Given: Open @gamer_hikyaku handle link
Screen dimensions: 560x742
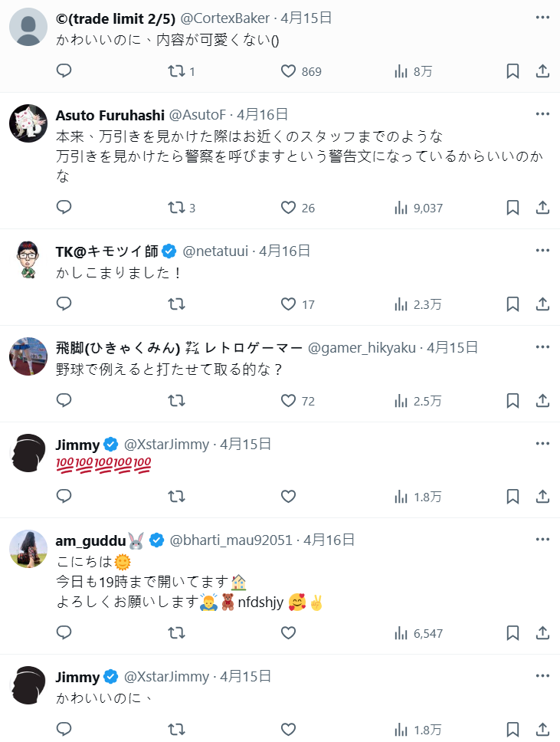Looking at the screenshot, I should pyautogui.click(x=363, y=347).
